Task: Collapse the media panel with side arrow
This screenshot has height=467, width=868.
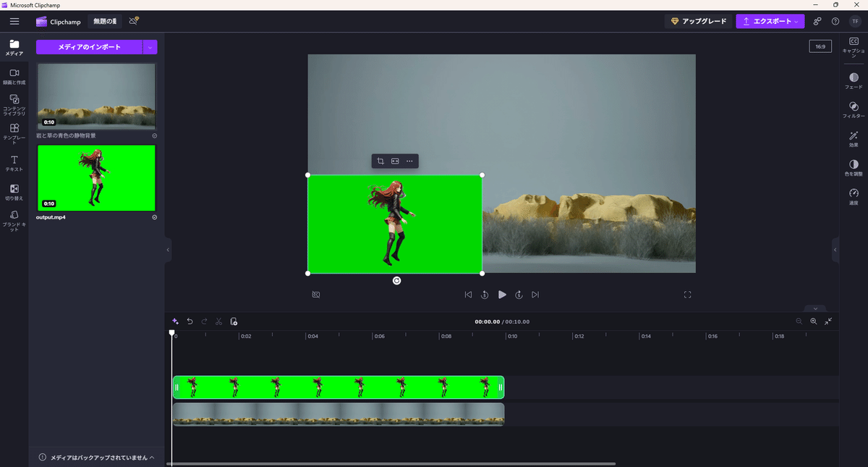Action: pos(168,250)
